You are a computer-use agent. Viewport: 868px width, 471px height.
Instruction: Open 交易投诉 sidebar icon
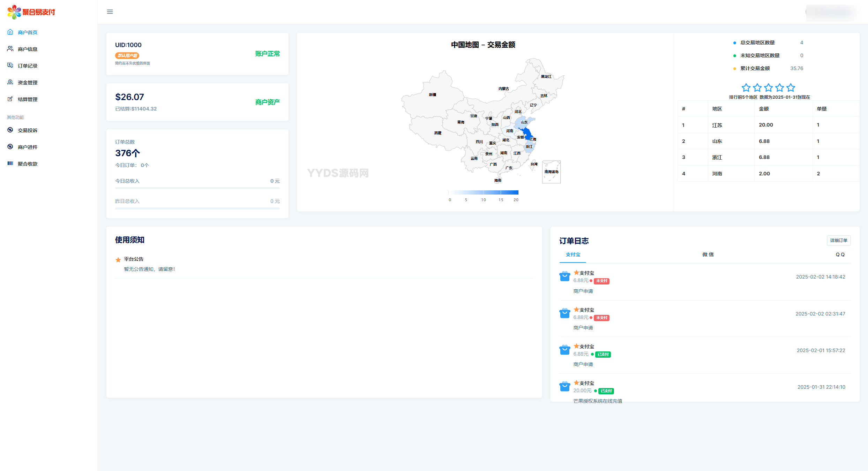(x=10, y=130)
